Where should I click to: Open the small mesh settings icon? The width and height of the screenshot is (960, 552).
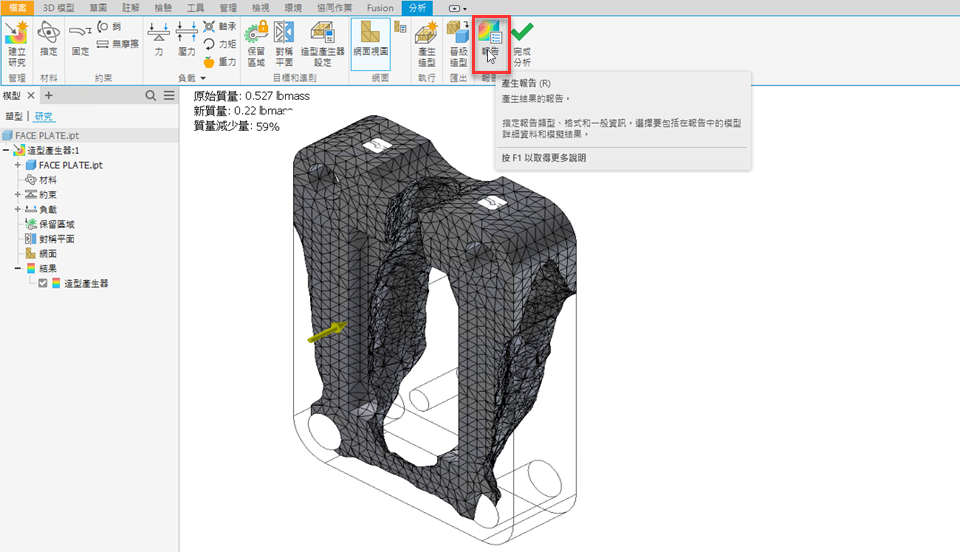(400, 27)
